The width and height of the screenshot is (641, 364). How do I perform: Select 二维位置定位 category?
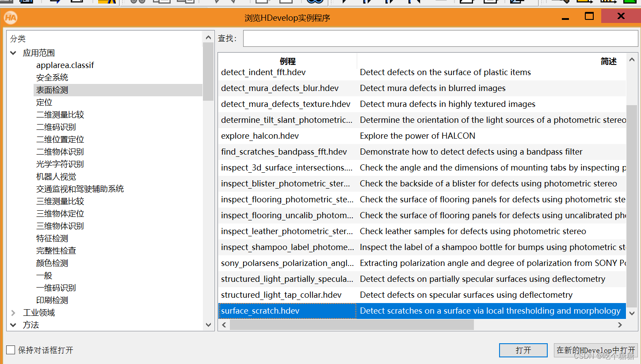[60, 140]
